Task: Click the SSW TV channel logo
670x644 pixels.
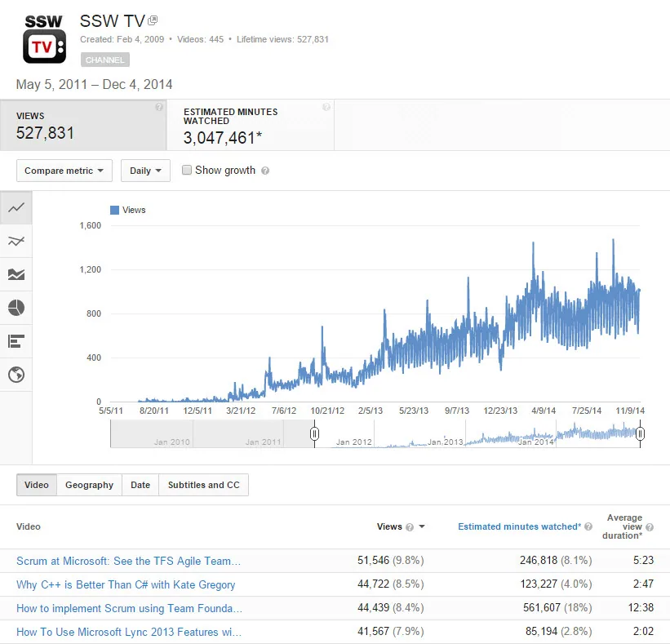Action: point(44,39)
